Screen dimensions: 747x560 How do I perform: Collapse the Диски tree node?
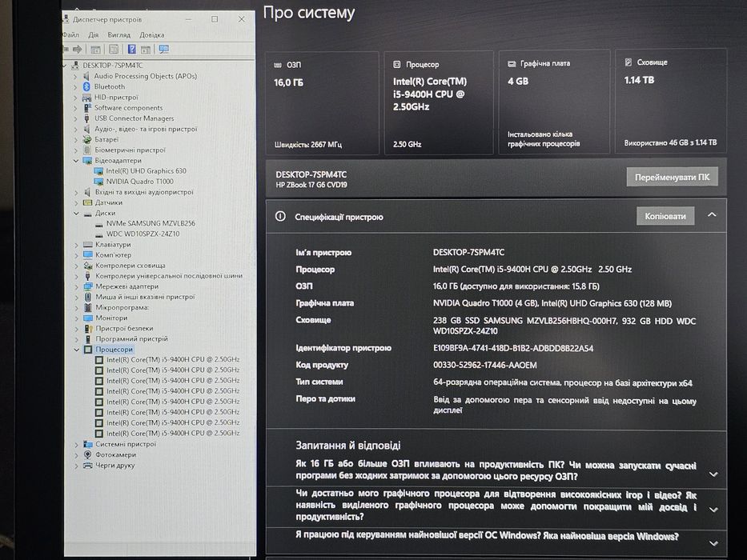[x=76, y=213]
